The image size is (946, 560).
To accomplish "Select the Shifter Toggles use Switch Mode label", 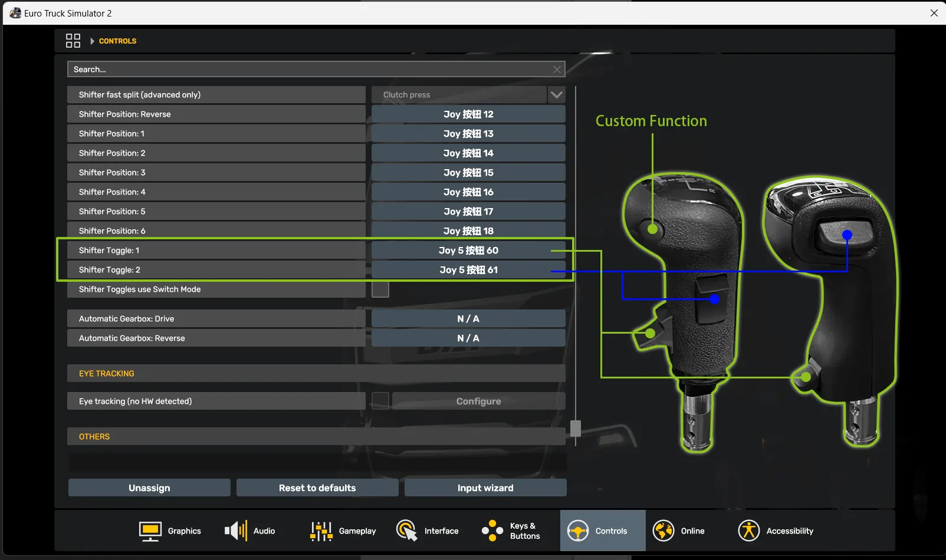I will pos(216,289).
